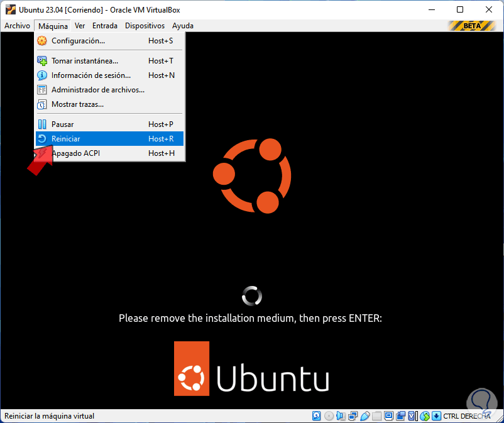Maximize the VirtualBox window

click(x=460, y=9)
